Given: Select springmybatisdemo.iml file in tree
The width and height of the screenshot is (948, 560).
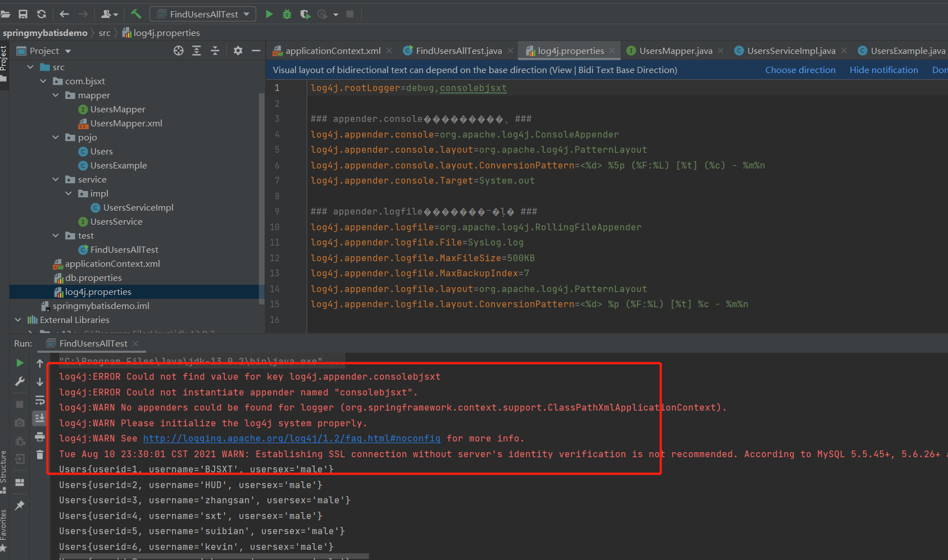Looking at the screenshot, I should click(101, 306).
